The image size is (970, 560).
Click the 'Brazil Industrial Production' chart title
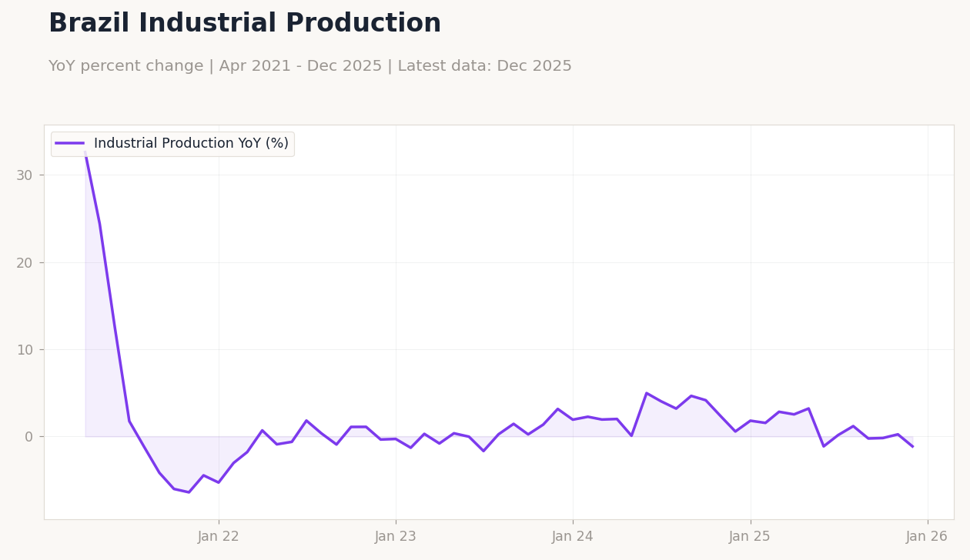point(245,24)
